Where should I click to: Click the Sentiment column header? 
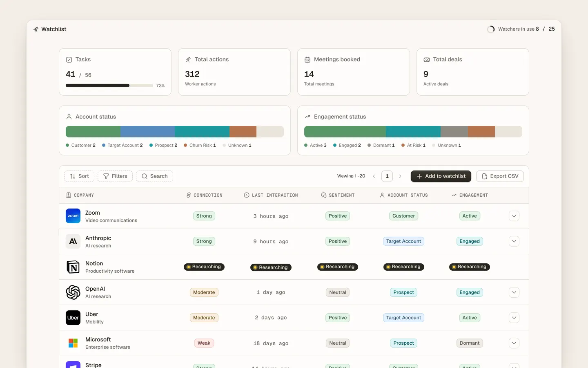(x=338, y=195)
